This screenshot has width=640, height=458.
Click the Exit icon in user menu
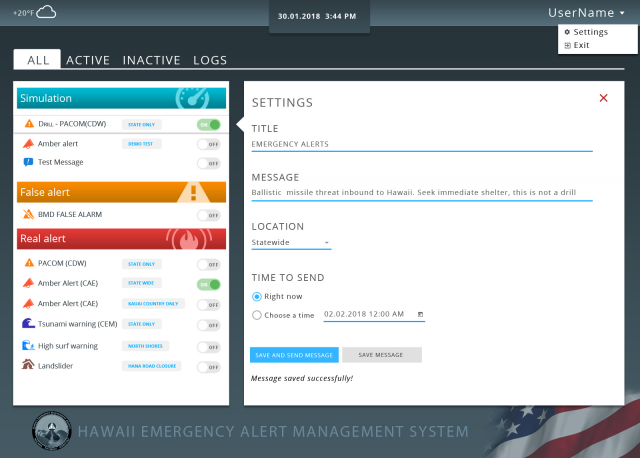[x=567, y=45]
